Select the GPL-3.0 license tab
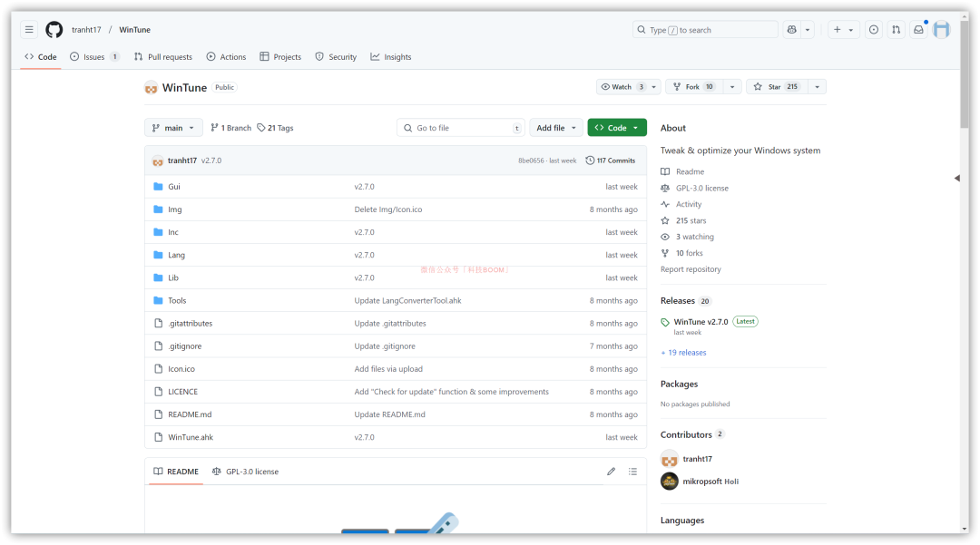The height and width of the screenshot is (545, 980). 246,472
